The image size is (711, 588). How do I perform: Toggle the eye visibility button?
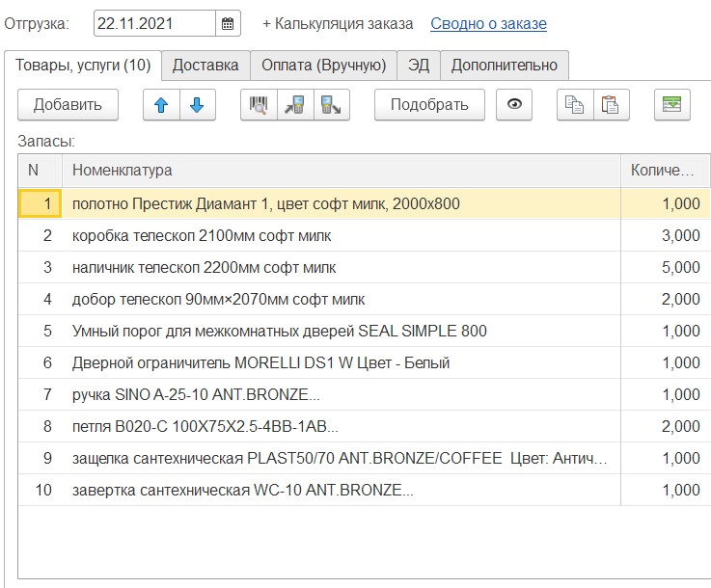coord(514,105)
